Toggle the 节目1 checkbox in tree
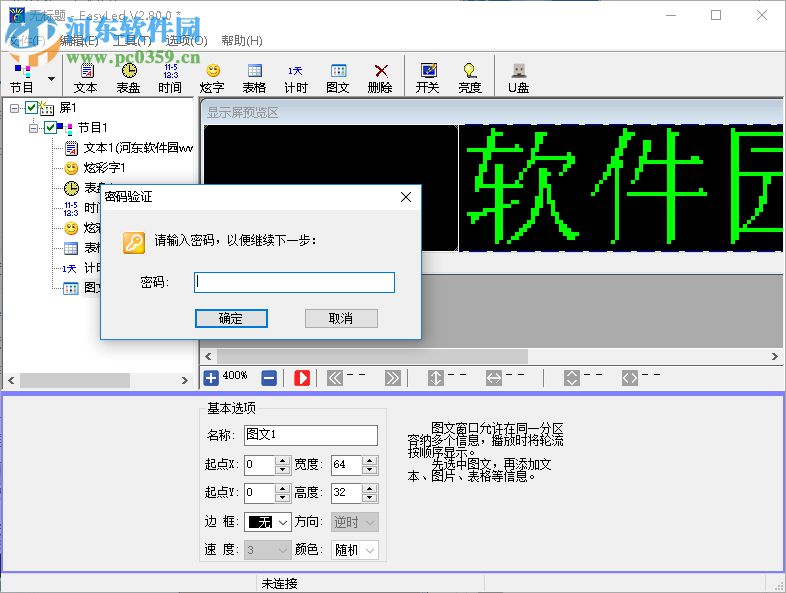786x593 pixels. [50, 127]
